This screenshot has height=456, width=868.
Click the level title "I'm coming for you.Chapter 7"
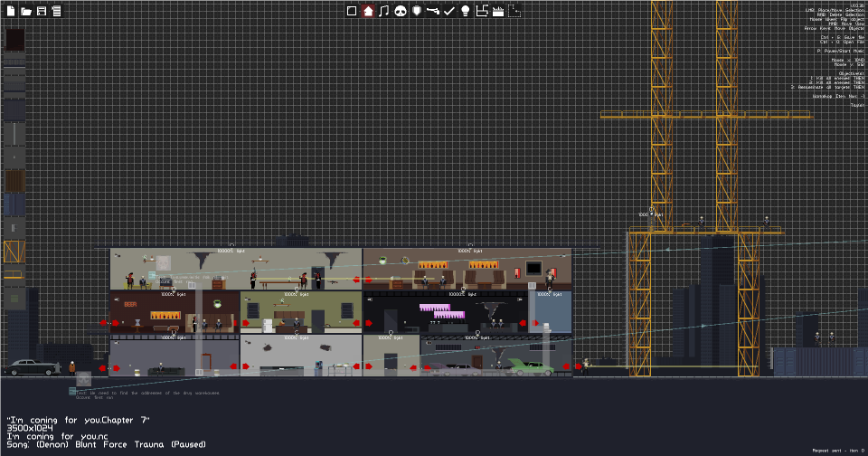78,420
